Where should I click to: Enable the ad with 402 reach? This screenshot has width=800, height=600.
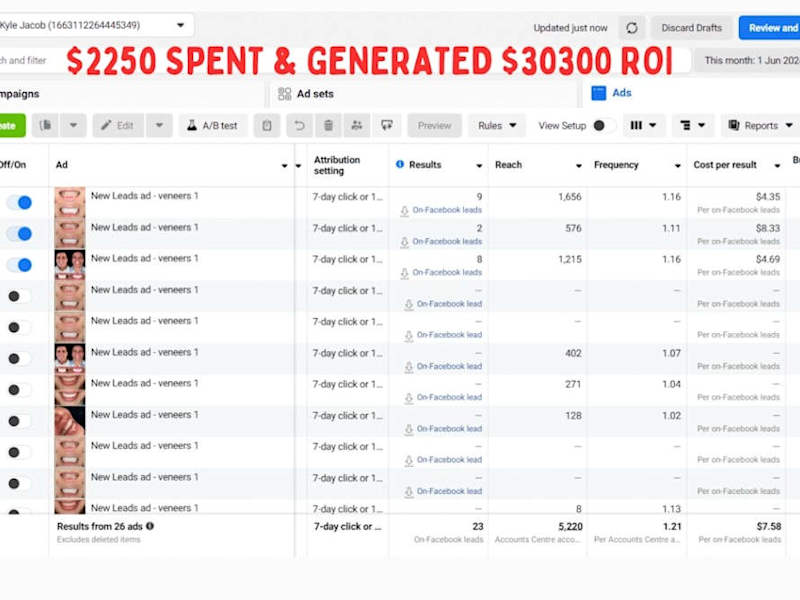pyautogui.click(x=19, y=359)
